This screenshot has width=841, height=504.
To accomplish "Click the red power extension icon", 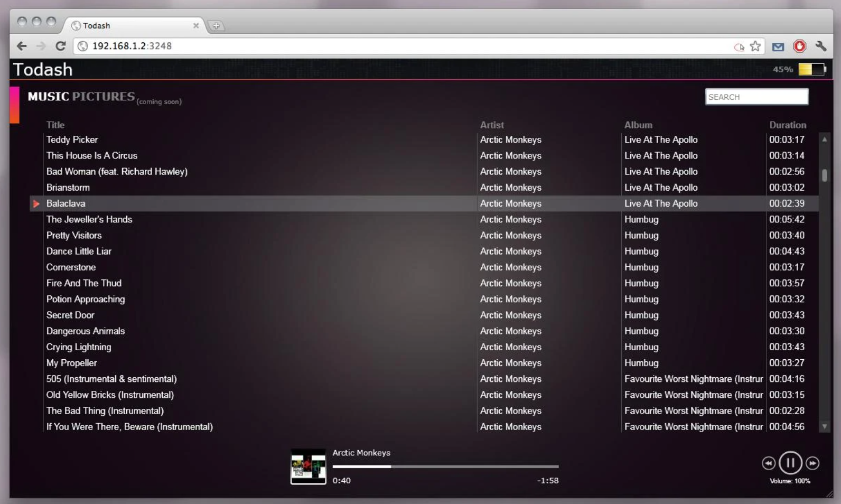I will (800, 46).
